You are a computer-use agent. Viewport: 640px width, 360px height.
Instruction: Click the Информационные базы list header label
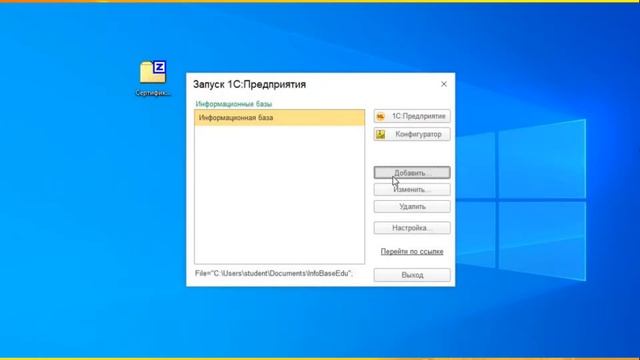tap(233, 104)
